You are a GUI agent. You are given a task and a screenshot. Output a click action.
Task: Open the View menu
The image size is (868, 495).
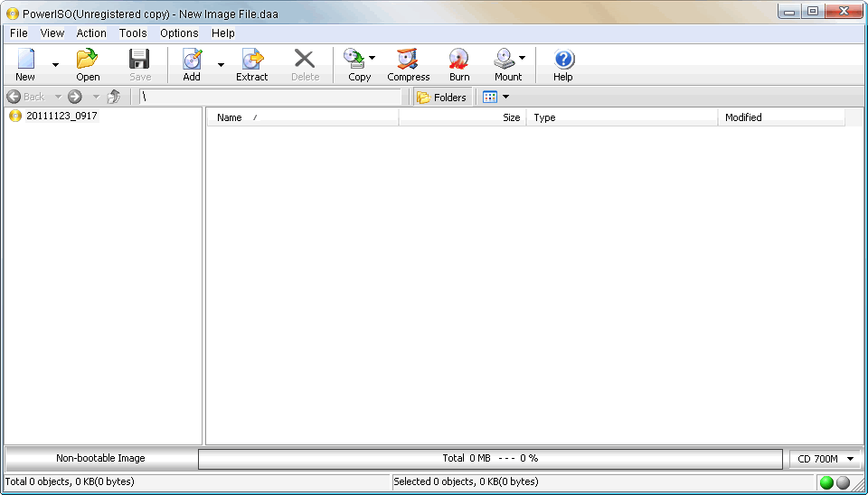tap(52, 33)
